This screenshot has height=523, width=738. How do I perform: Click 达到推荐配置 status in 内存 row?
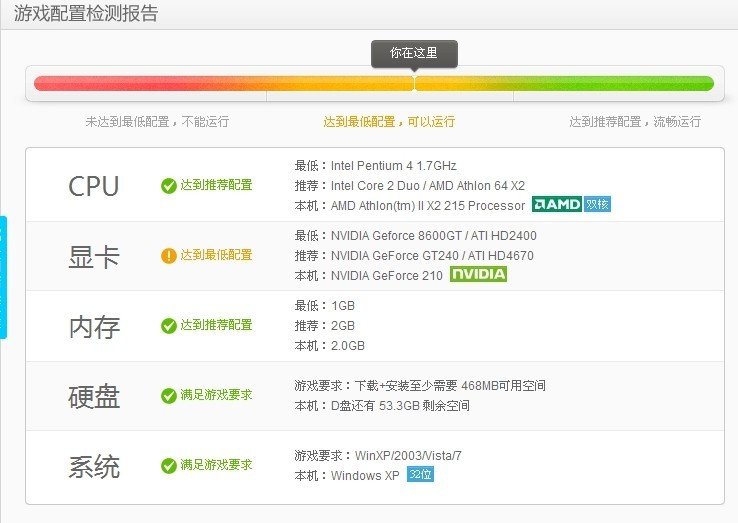(217, 325)
